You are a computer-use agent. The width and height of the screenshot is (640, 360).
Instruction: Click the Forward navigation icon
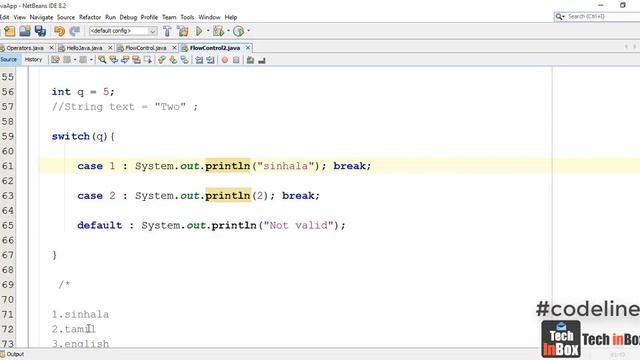click(83, 60)
